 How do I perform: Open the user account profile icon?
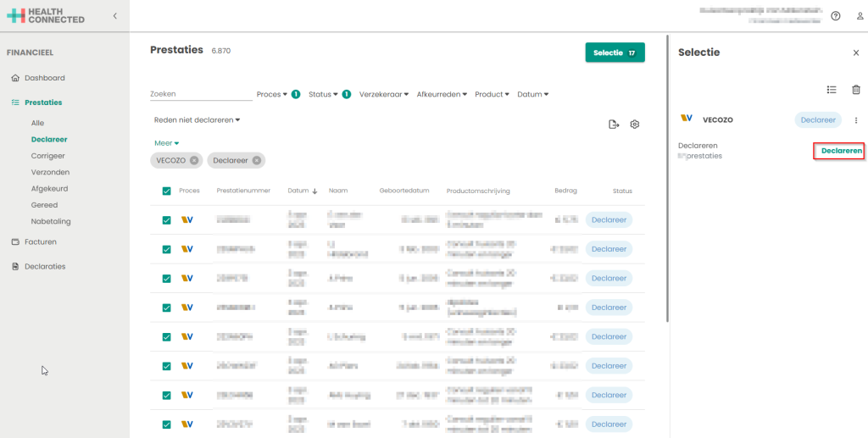860,16
